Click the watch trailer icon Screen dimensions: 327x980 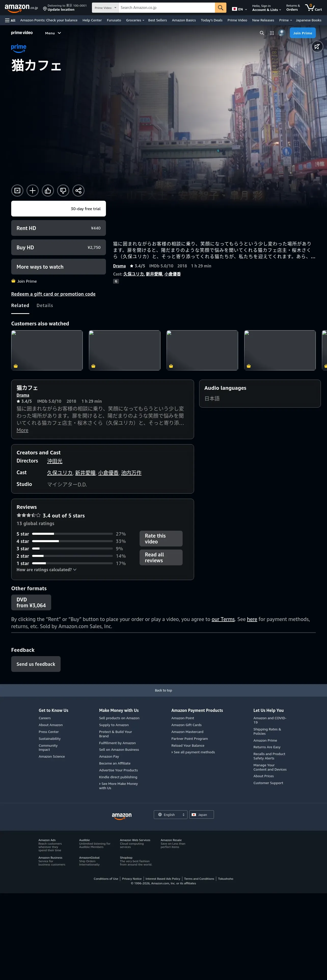(x=17, y=191)
